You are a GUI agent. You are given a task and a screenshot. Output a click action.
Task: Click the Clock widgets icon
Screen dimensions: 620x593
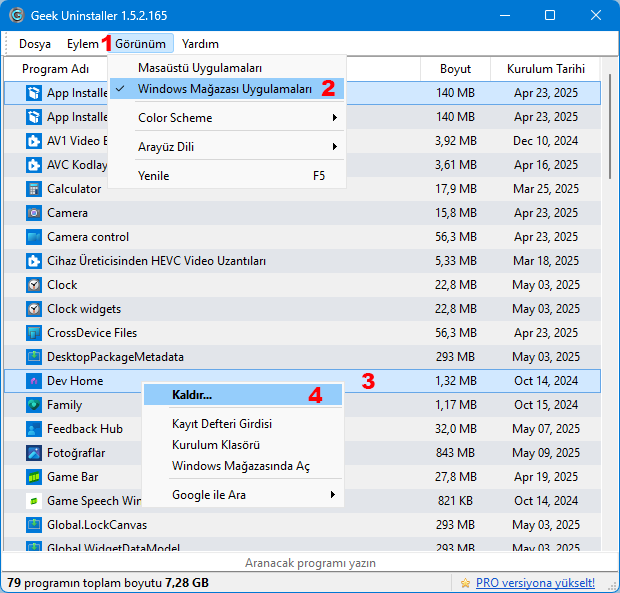(34, 309)
